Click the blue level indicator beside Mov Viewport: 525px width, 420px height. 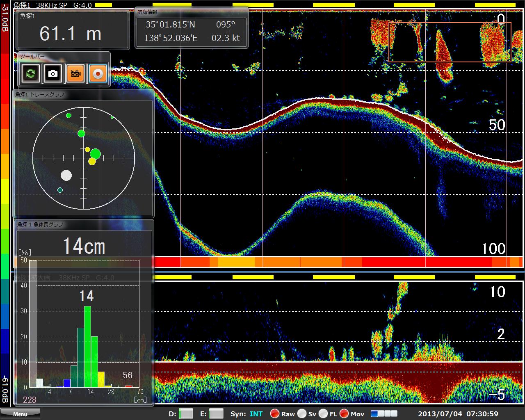pyautogui.click(x=384, y=413)
